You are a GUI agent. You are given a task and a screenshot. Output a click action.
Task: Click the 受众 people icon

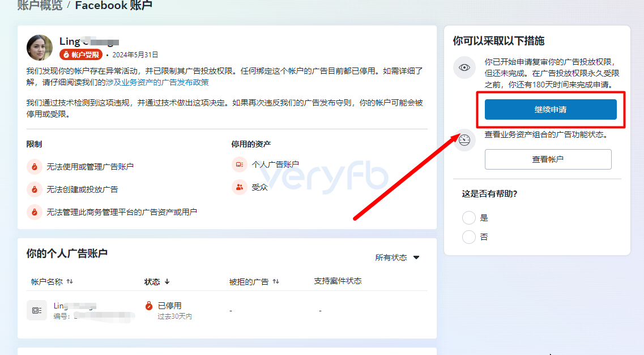pos(239,187)
